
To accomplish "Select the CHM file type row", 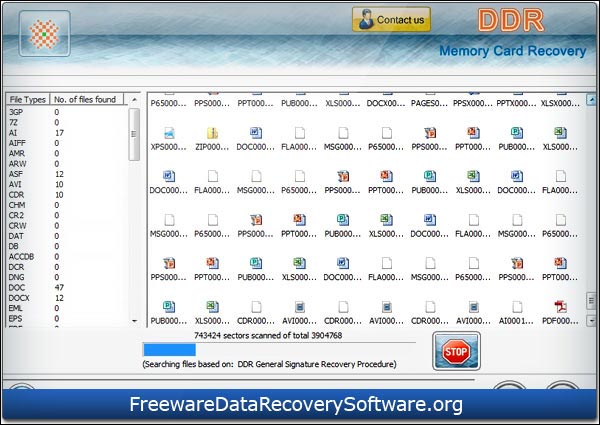I will pos(67,205).
